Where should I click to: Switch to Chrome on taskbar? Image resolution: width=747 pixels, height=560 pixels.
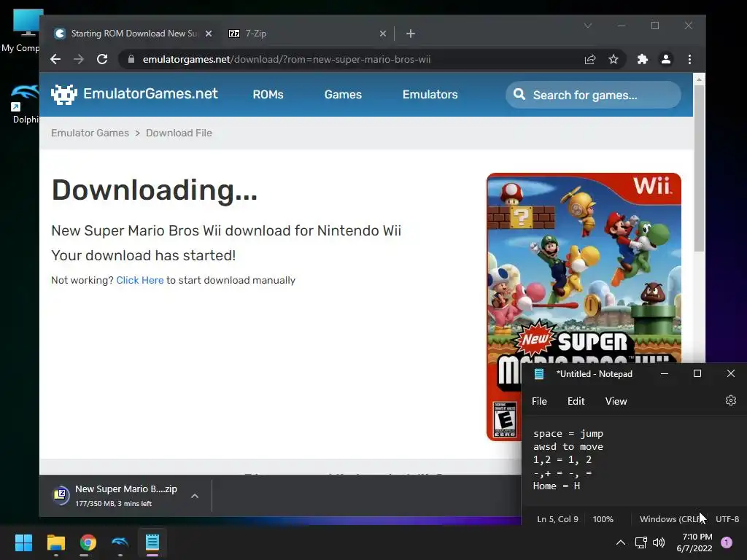click(88, 542)
